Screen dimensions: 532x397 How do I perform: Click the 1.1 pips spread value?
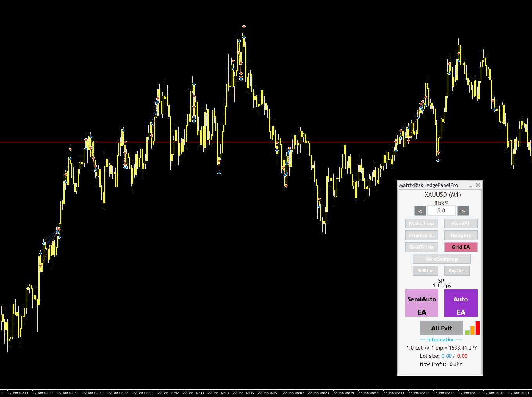click(x=442, y=286)
